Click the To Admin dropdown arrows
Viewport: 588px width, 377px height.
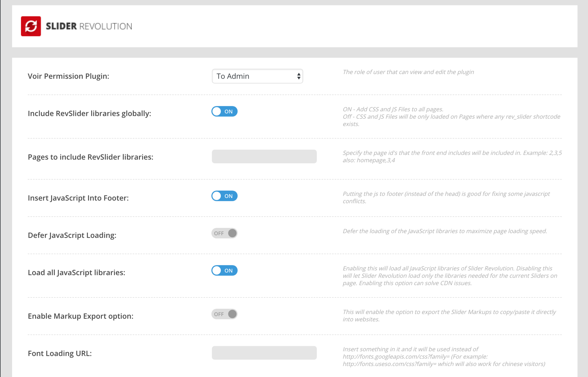[x=298, y=76]
